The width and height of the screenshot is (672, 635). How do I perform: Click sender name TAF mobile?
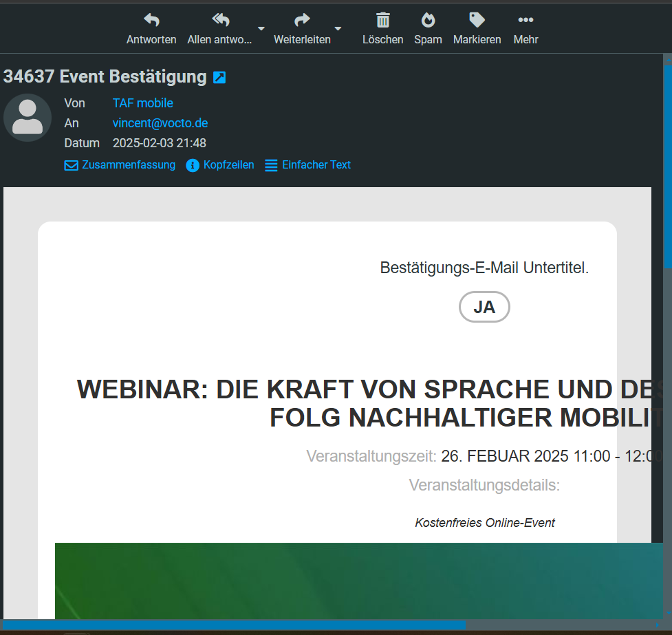pos(142,103)
